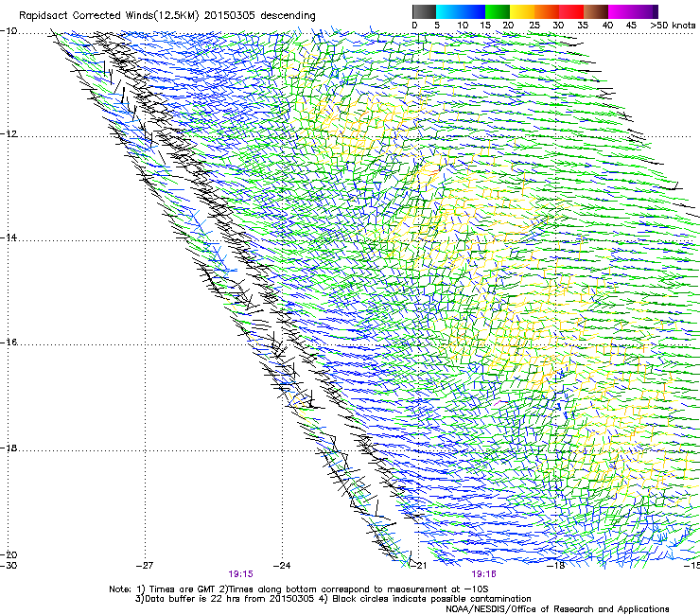The image size is (700, 615).
Task: Click the -16 latitude axis label
Action: tap(9, 343)
